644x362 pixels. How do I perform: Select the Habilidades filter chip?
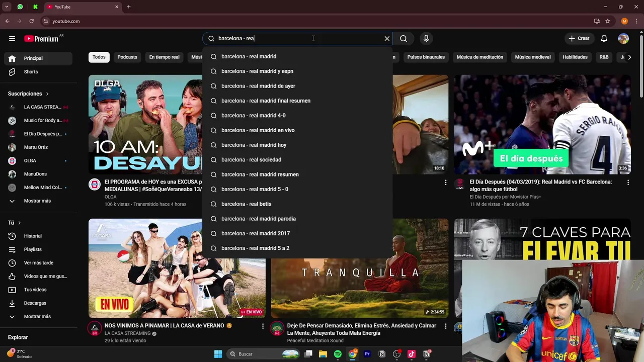click(x=575, y=57)
